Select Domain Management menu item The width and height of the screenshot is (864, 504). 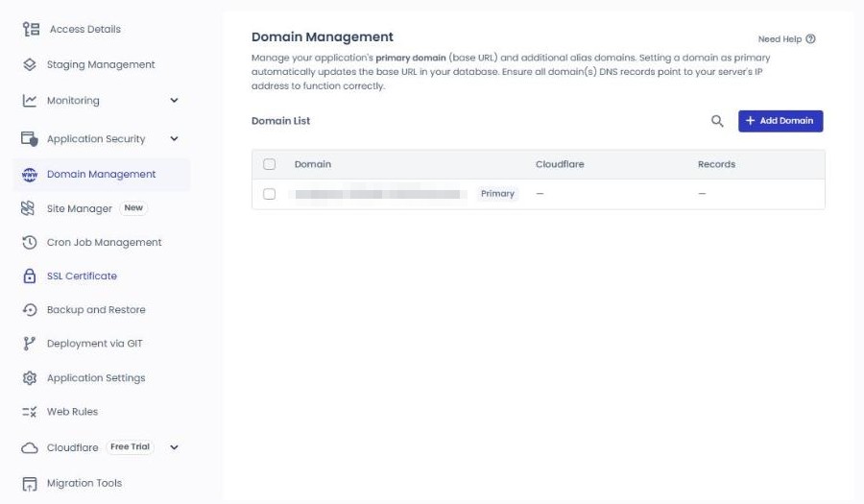102,174
